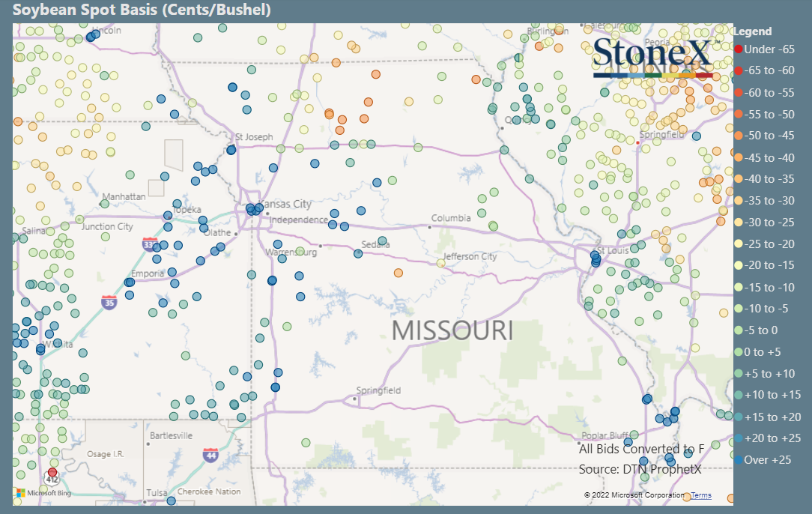Select the '+10 to +15' legend entry
The width and height of the screenshot is (812, 514).
768,395
